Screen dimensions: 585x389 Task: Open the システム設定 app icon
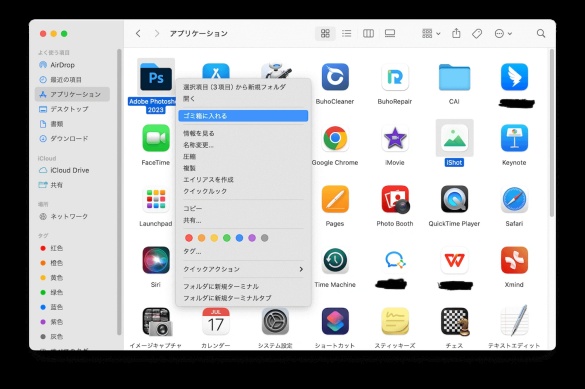[275, 321]
